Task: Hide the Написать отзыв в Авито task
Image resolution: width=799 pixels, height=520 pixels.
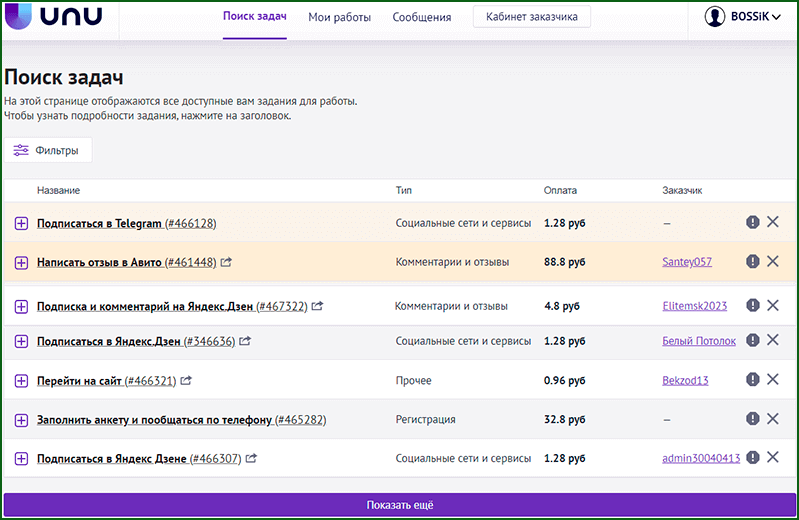Action: tap(773, 261)
